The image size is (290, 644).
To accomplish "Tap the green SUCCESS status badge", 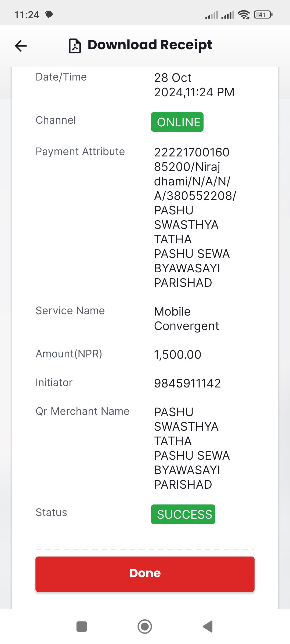I will click(183, 514).
